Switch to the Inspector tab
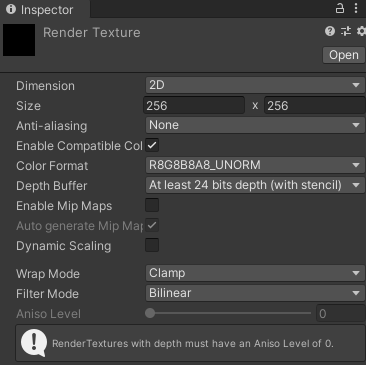Viewport: 366px width, 365px height. click(x=45, y=9)
